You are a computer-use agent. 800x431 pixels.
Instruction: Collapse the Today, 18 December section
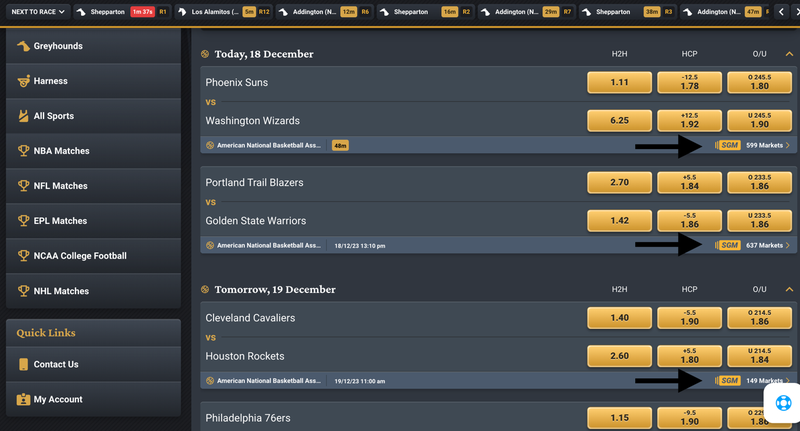tap(789, 54)
